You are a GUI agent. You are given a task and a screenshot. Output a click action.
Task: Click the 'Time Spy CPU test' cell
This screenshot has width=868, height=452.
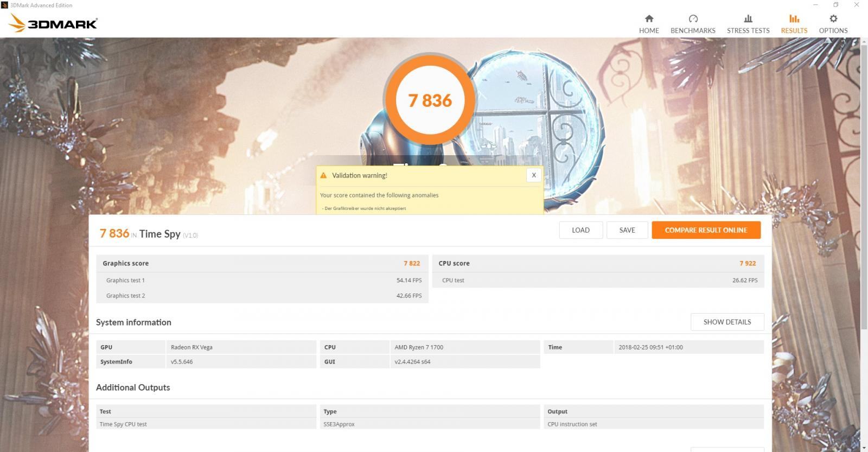(123, 424)
